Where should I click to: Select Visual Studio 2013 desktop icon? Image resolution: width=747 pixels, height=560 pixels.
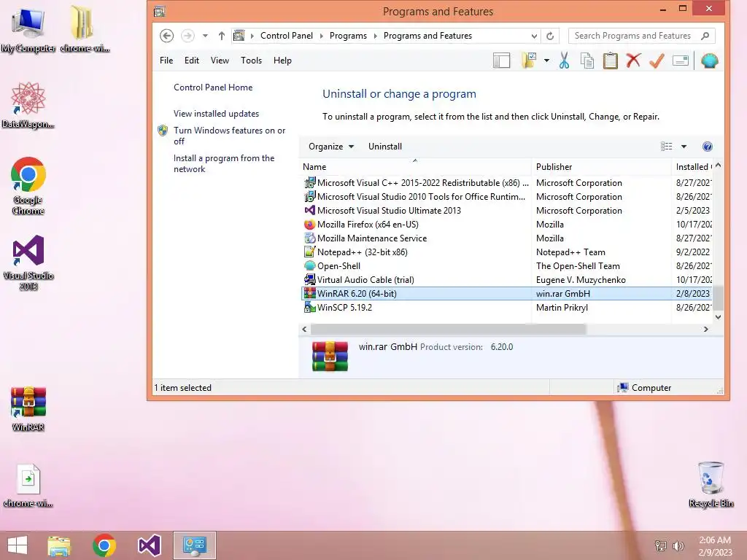click(x=28, y=262)
